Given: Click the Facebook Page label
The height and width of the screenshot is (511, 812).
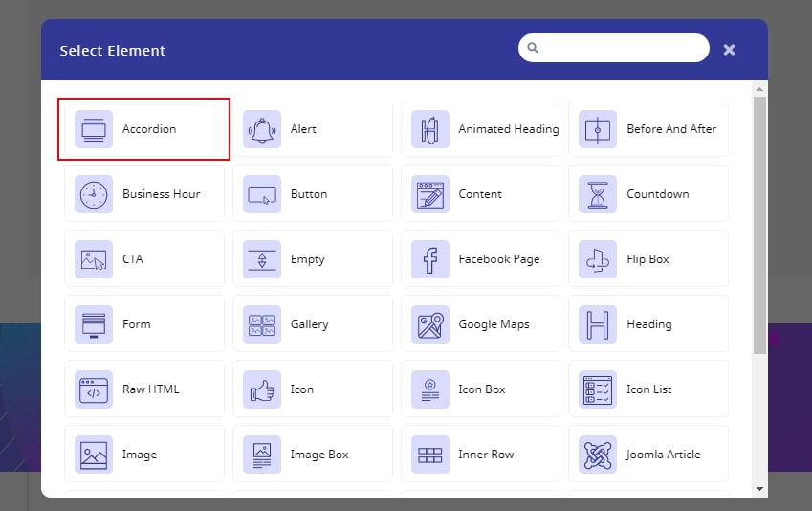Looking at the screenshot, I should tap(499, 259).
